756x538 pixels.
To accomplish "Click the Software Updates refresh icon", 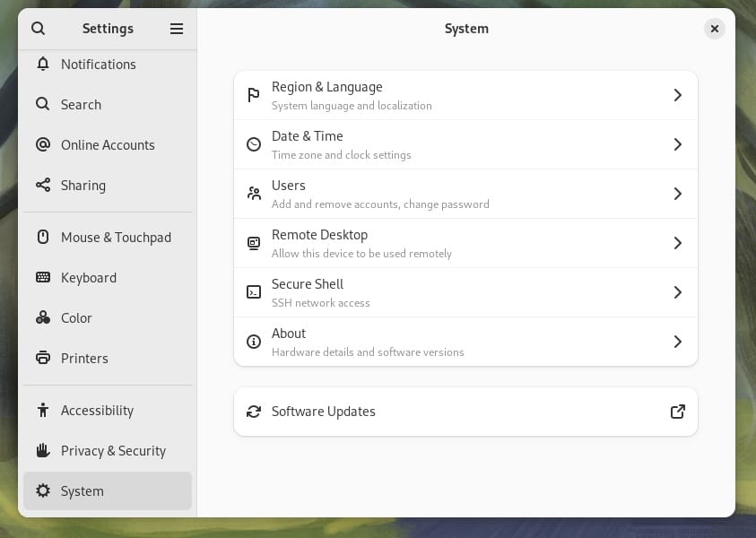I will coord(254,412).
